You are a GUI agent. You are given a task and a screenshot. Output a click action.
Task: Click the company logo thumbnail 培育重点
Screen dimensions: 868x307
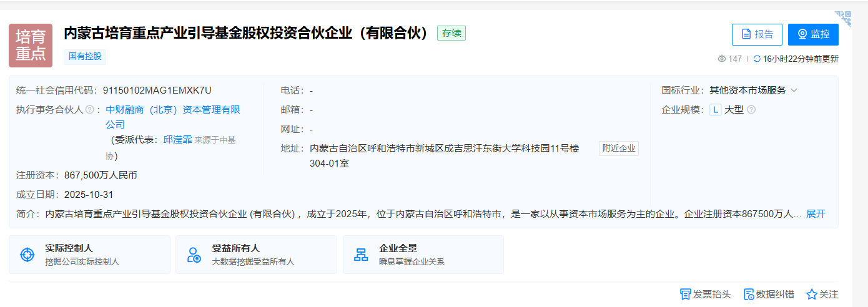[31, 46]
